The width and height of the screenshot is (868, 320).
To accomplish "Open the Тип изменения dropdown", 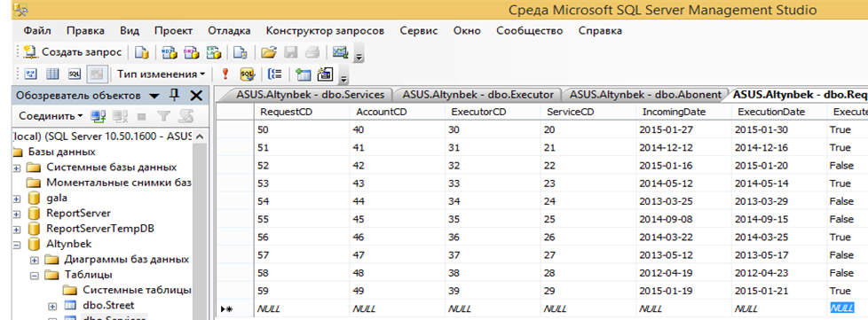I will pos(162,74).
